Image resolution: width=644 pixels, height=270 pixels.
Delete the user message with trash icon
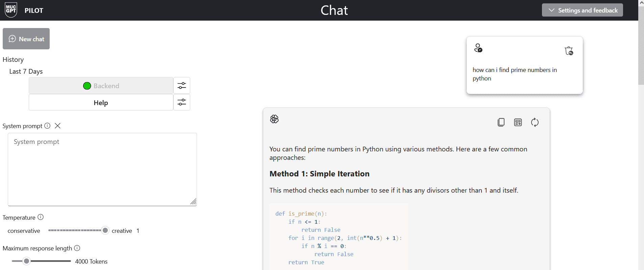click(x=569, y=51)
